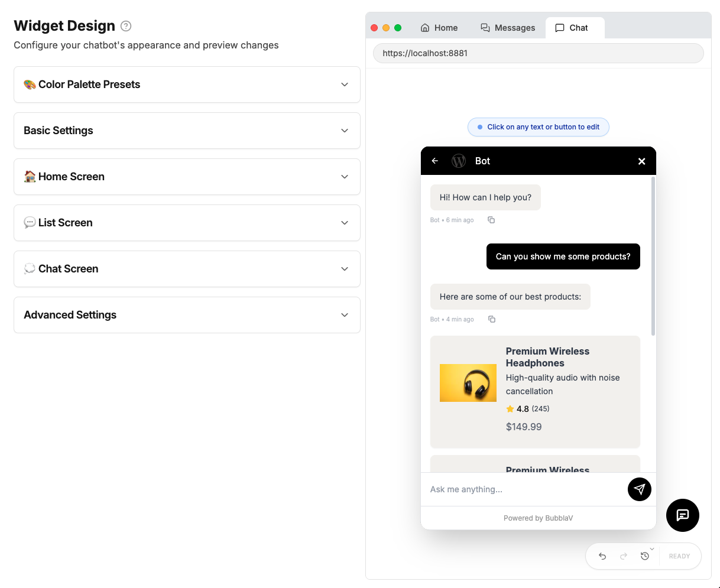Open the version history clock icon
The width and height of the screenshot is (720, 588).
645,556
